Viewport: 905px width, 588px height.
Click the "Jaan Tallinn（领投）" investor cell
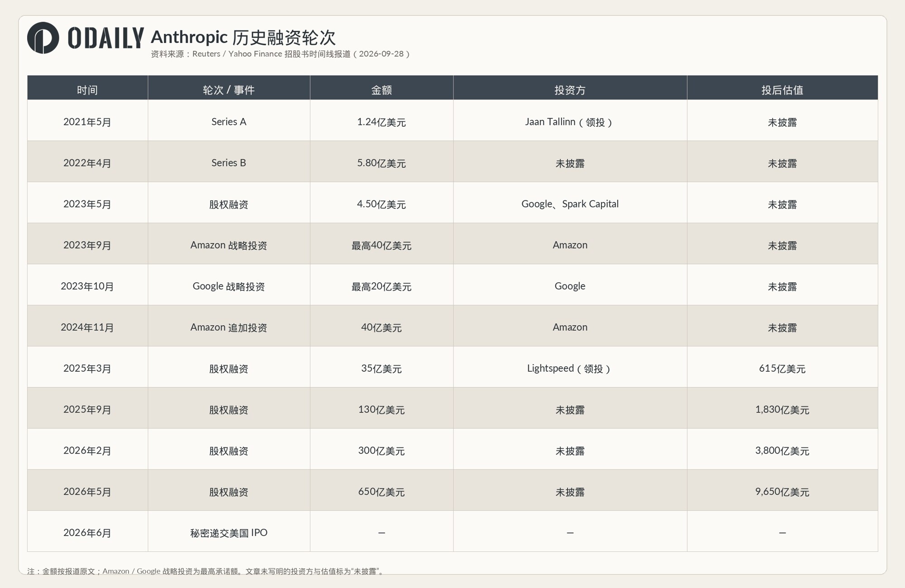(x=570, y=120)
